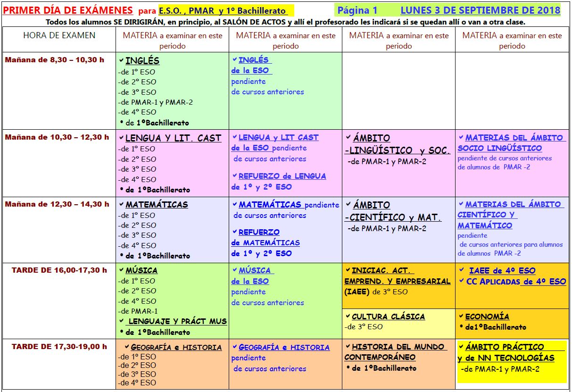Select the black INGLÉS heading in green cell
This screenshot has height=392, width=572.
(x=142, y=60)
